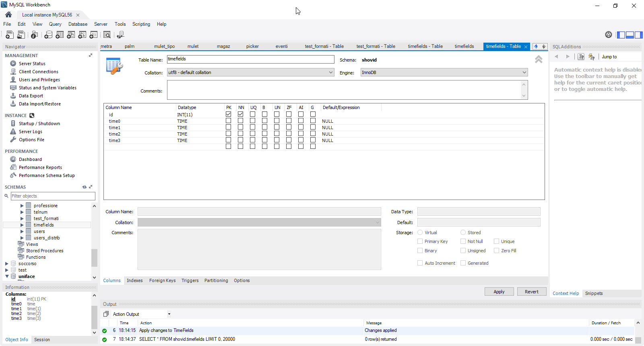
Task: Open the Dashboard performance view
Action: click(30, 159)
